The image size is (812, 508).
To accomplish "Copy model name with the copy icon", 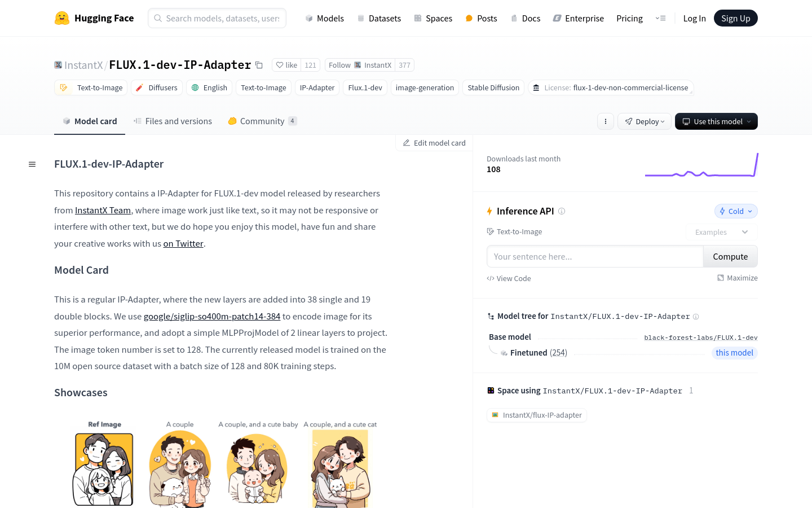I will 259,65.
